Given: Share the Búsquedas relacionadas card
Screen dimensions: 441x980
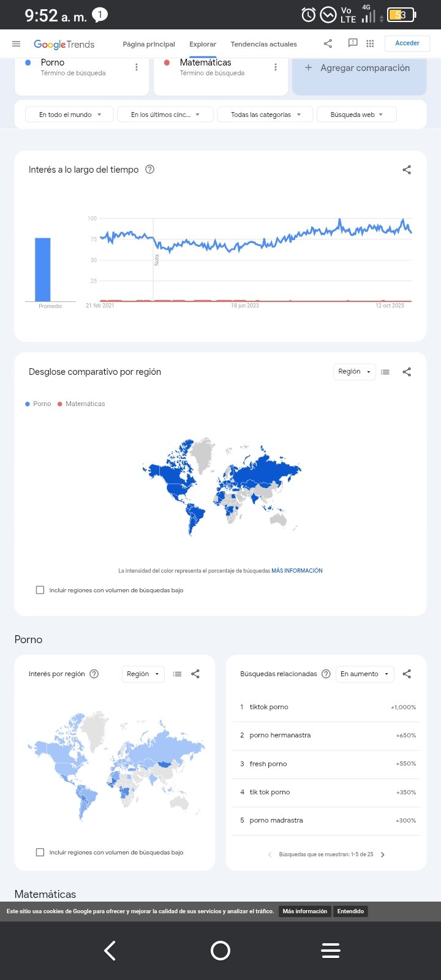Looking at the screenshot, I should click(407, 674).
